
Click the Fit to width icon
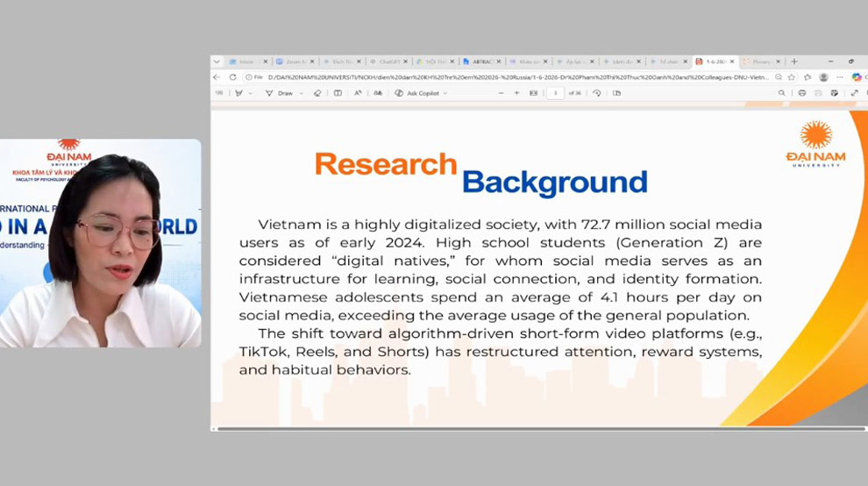533,93
